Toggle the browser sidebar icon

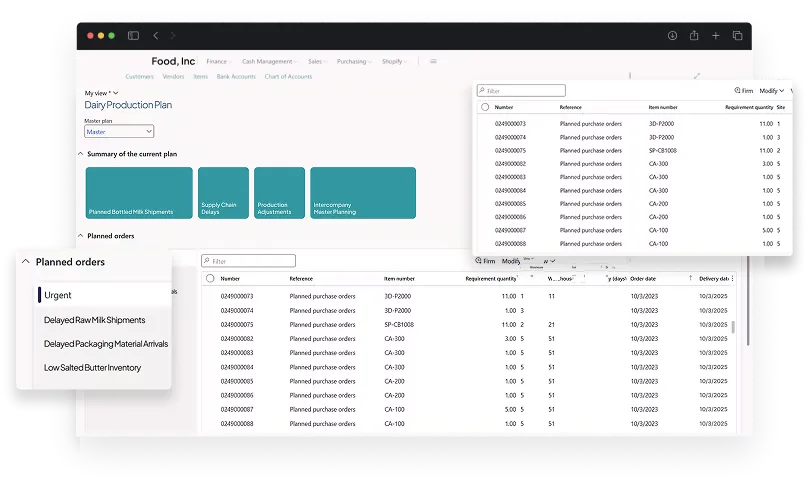tap(133, 36)
